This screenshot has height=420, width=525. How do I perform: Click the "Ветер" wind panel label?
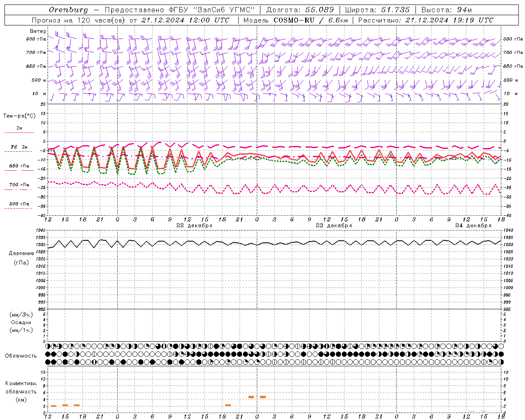(x=38, y=31)
